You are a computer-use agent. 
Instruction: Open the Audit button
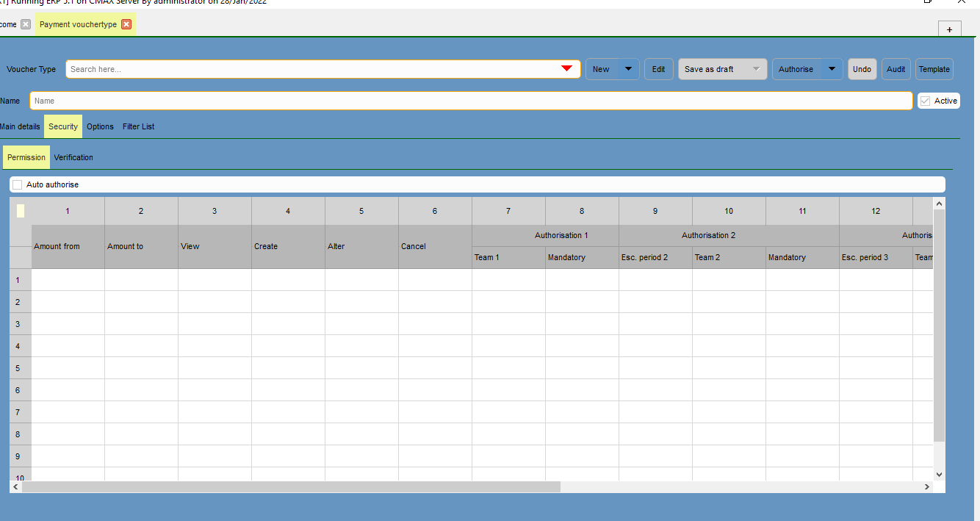896,69
